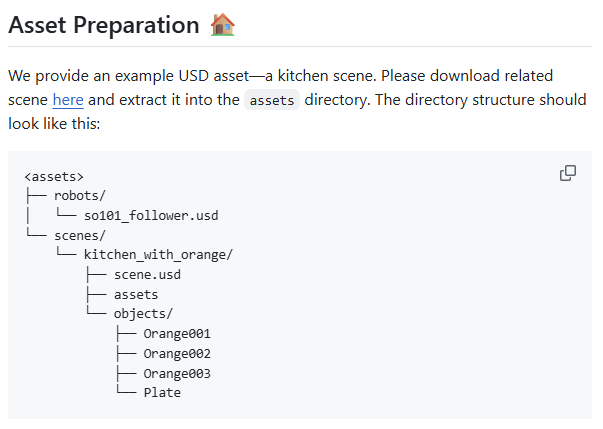Select the objects/ folder entry
Viewport: 603px width, 429px height.
(143, 314)
